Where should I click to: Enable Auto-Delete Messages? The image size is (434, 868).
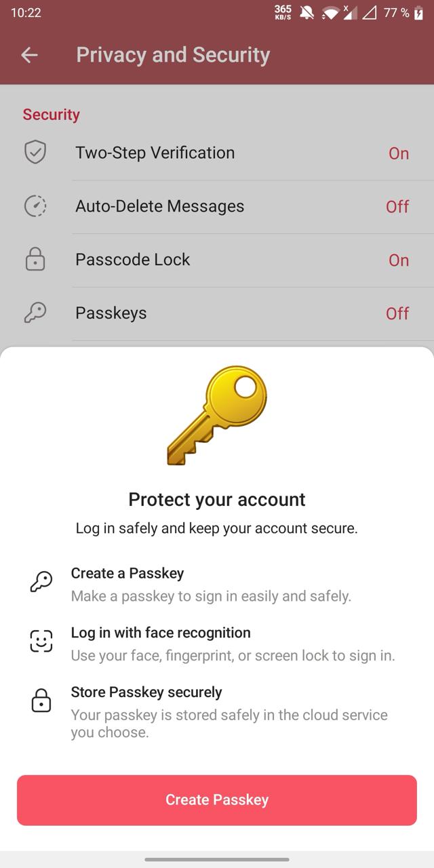coord(397,206)
